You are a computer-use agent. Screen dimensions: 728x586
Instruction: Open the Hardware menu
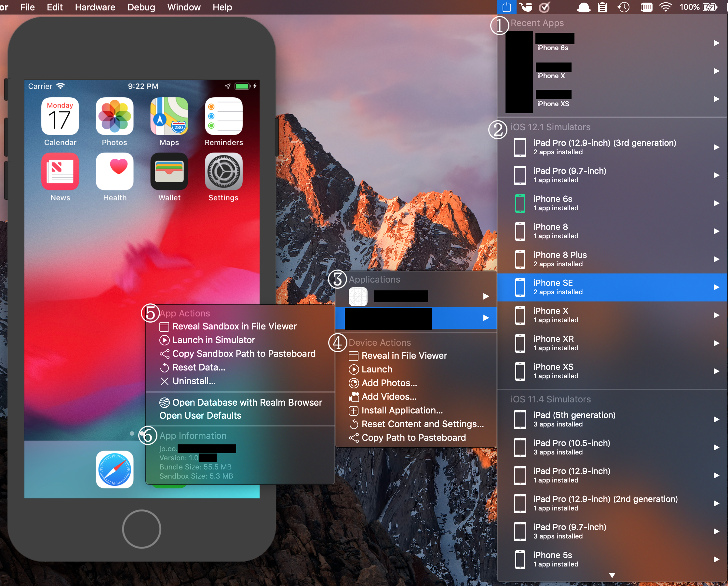[x=95, y=7]
